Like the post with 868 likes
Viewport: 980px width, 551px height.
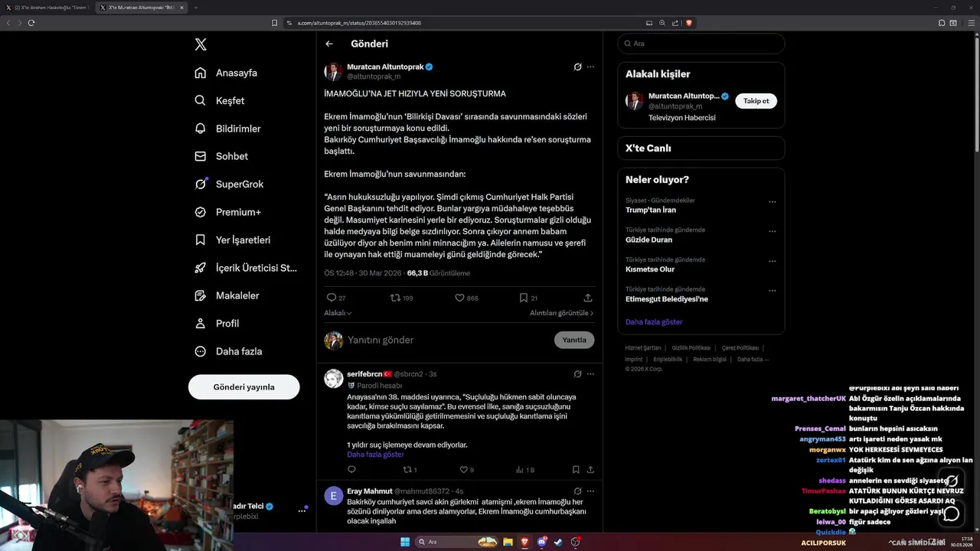coord(459,298)
